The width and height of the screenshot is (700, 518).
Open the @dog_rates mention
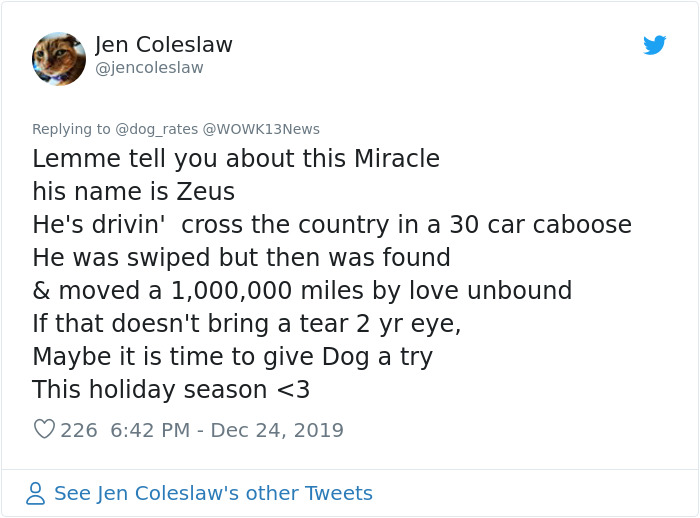(157, 129)
